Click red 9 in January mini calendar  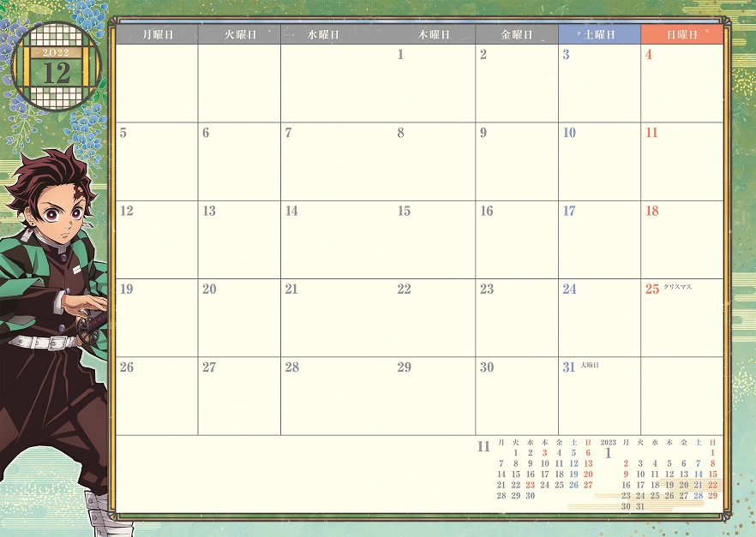tap(626, 474)
